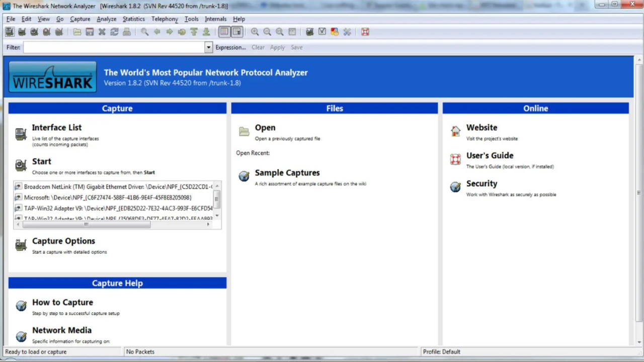Screen dimensions: 644x362
Task: Select Broadcom NetLink Gigabit Ethernet interface
Action: point(114,187)
